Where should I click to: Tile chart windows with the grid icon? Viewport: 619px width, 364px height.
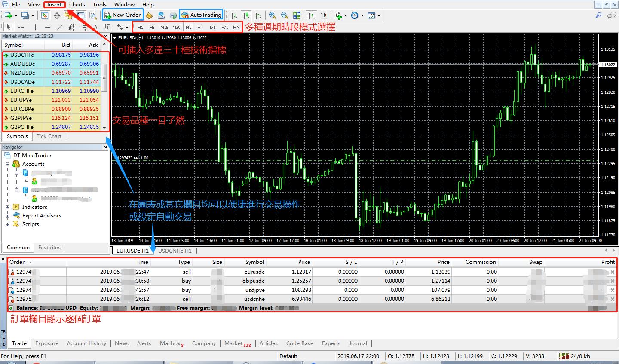pyautogui.click(x=297, y=15)
